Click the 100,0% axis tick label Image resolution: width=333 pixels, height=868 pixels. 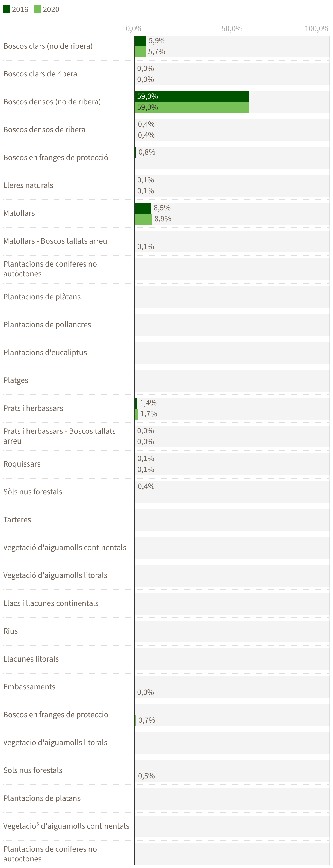[x=317, y=29]
